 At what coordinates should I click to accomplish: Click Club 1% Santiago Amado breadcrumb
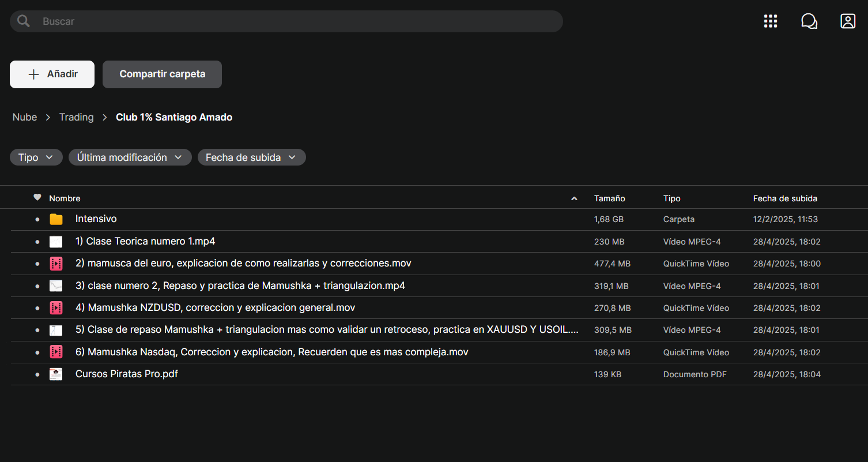[174, 117]
